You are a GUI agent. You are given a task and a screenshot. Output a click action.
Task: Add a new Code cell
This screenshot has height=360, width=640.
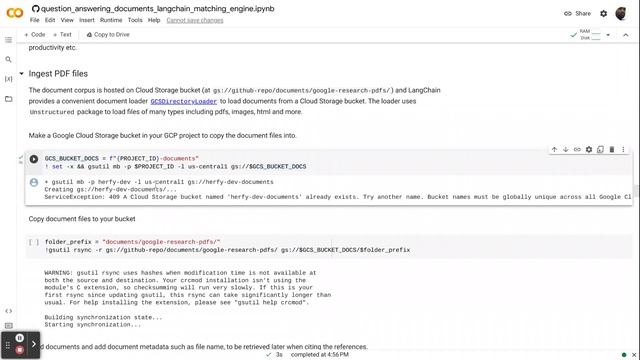point(35,35)
